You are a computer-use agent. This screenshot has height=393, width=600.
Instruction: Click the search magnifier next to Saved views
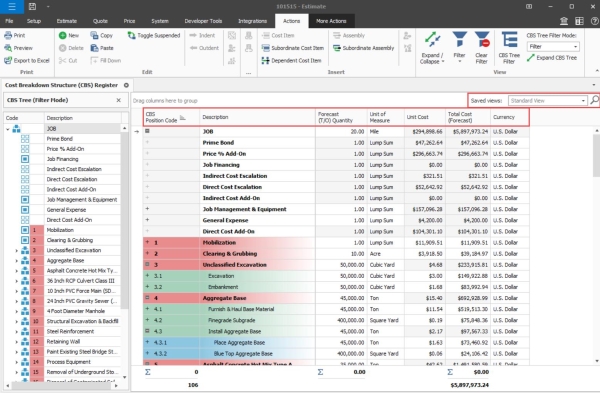click(594, 100)
